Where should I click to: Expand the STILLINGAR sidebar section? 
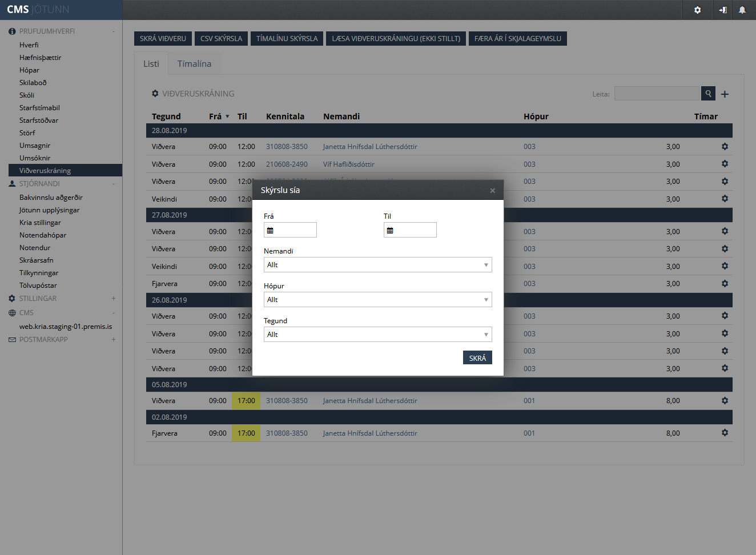tap(114, 299)
